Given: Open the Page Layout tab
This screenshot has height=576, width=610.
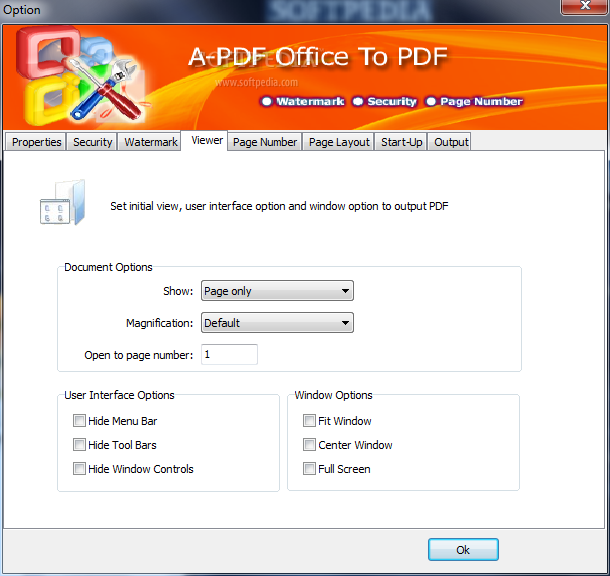Looking at the screenshot, I should (x=339, y=142).
